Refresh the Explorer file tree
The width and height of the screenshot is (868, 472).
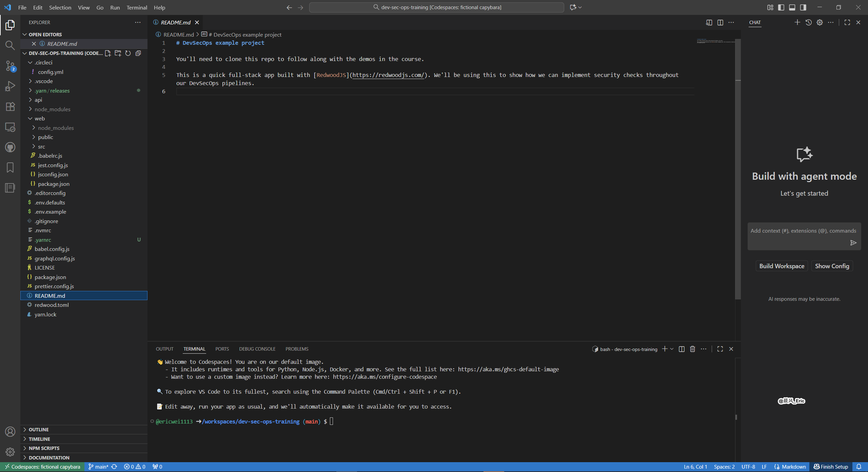(x=128, y=53)
